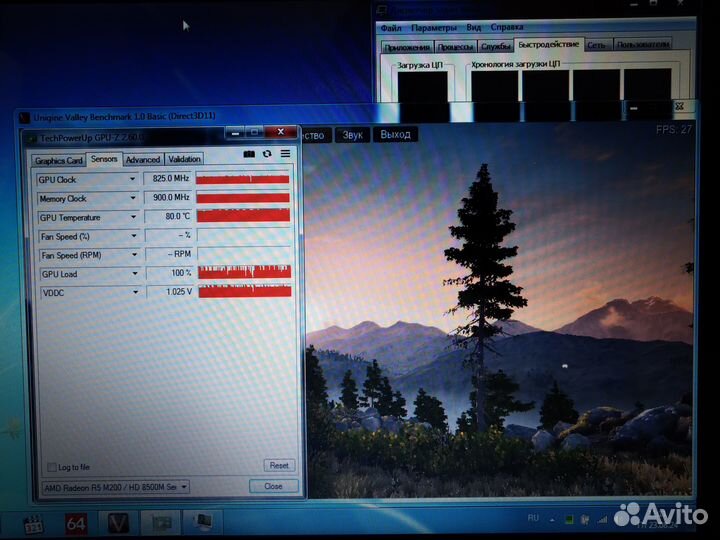Open the GPU-Z hamburger menu icon
The image size is (720, 540).
285,154
